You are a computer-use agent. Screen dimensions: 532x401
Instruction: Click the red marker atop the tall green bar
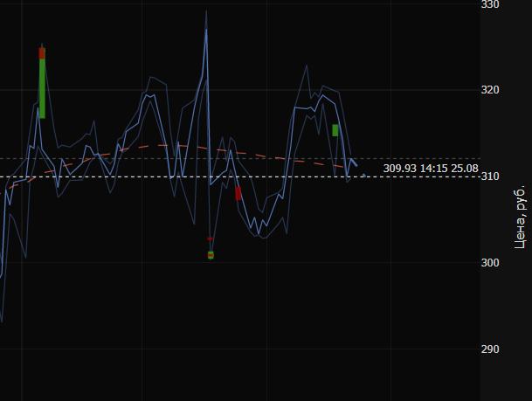click(x=42, y=53)
